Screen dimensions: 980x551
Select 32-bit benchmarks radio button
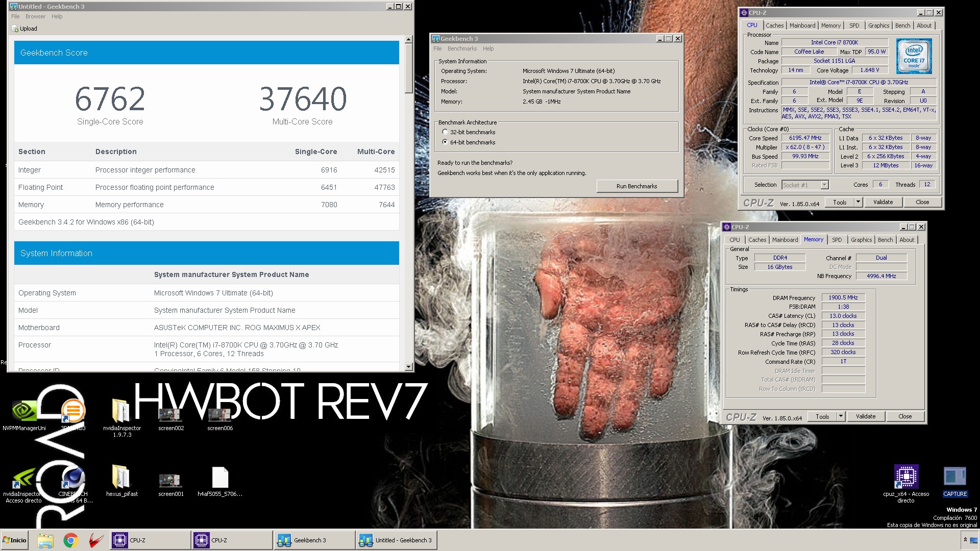tap(445, 132)
